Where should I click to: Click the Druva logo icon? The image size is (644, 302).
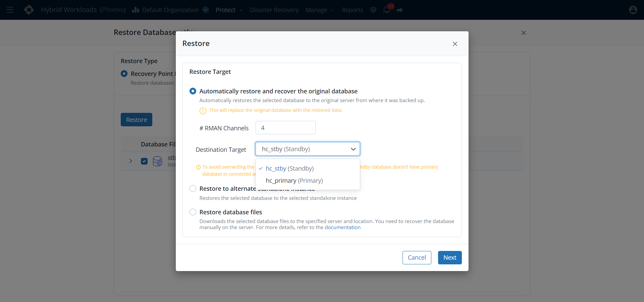pos(29,10)
